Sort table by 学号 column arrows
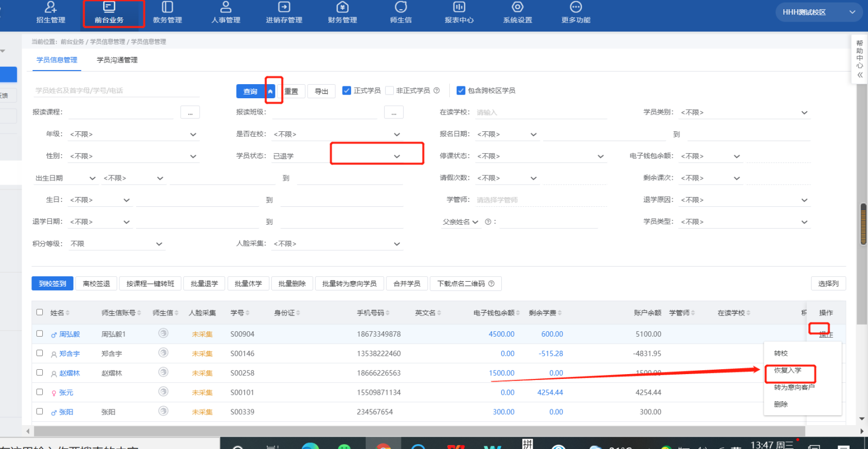Viewport: 868px width, 449px height. click(x=248, y=313)
